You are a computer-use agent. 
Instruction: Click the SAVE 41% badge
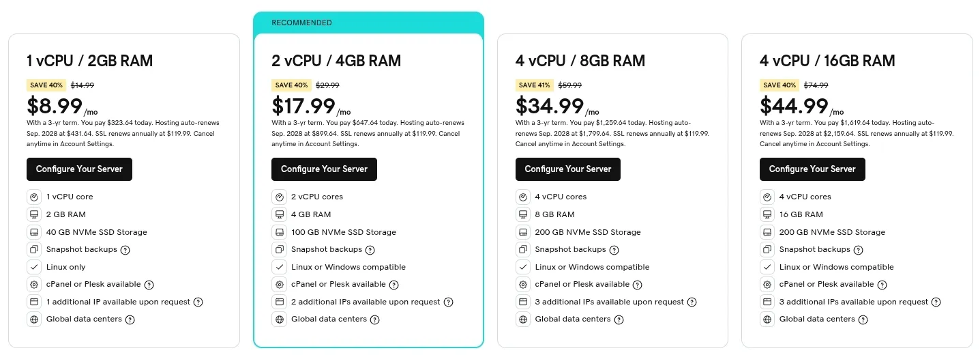tap(535, 85)
